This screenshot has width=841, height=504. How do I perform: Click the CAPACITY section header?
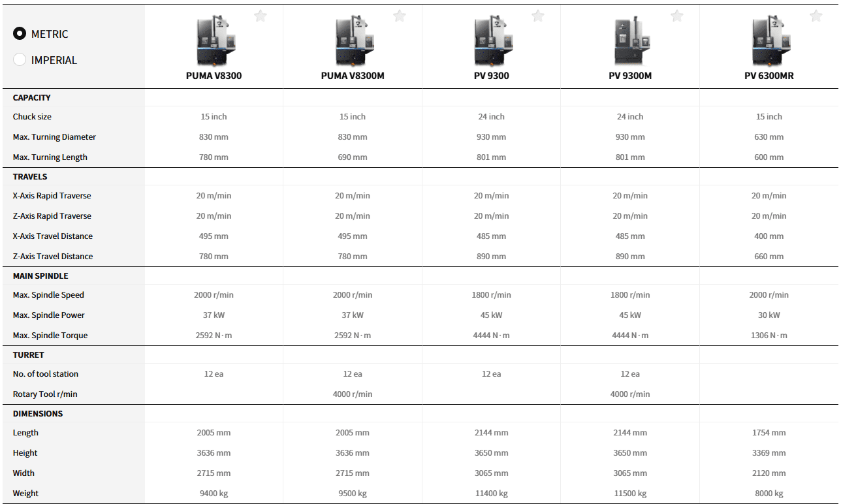[32, 97]
